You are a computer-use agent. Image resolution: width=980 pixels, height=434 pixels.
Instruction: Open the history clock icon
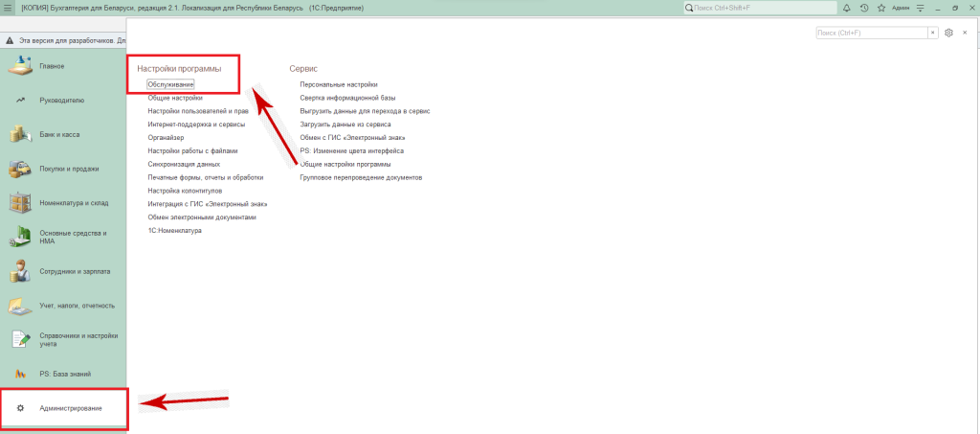pos(864,8)
